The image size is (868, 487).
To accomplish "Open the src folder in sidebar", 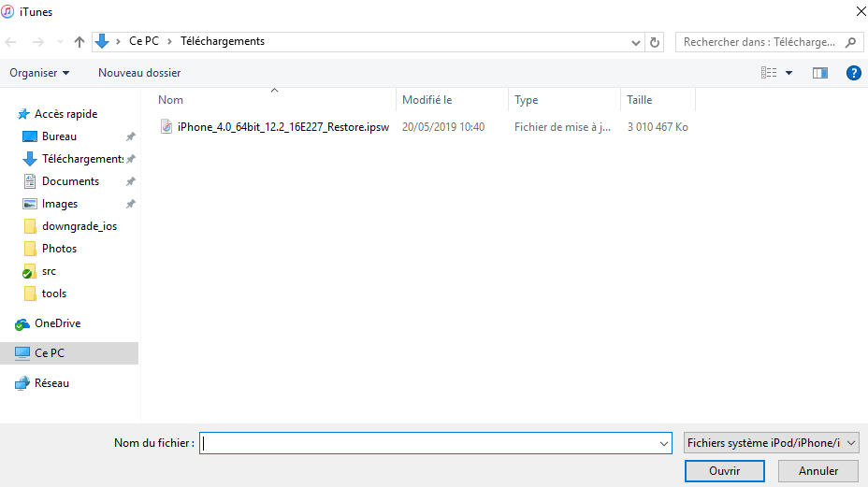I will (x=49, y=272).
